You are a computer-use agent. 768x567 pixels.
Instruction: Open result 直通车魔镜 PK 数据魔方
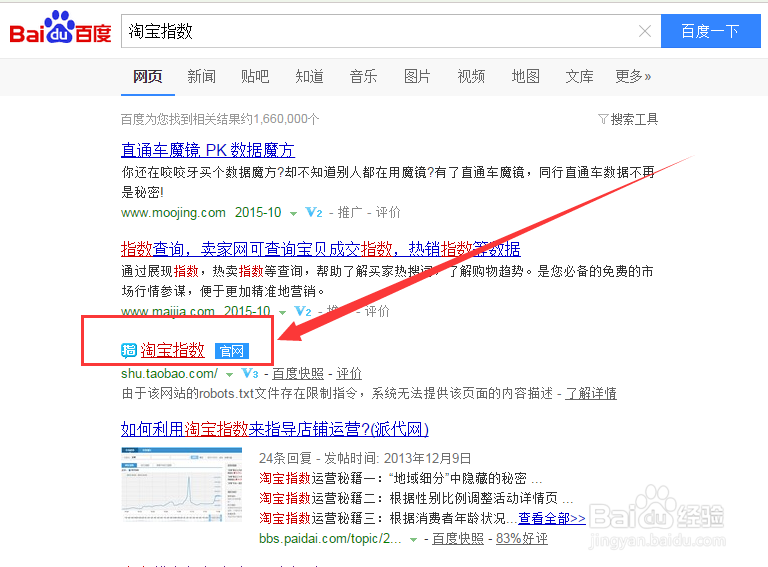point(208,150)
